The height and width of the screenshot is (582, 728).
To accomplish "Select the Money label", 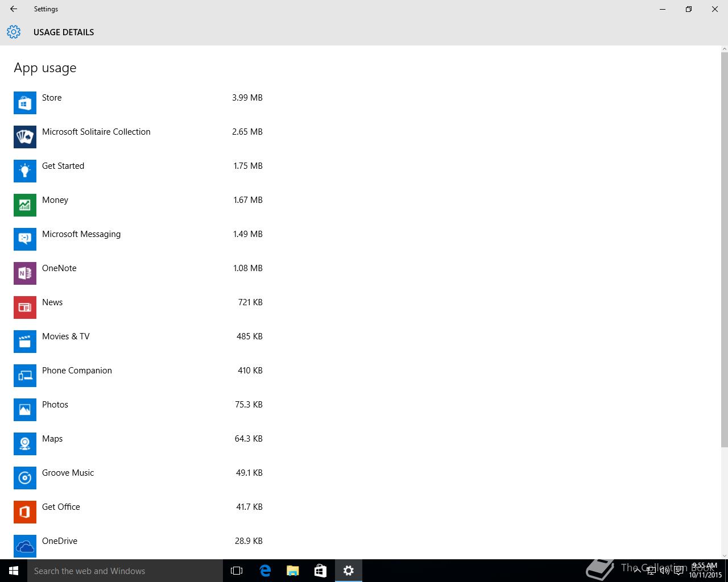I will (x=55, y=200).
